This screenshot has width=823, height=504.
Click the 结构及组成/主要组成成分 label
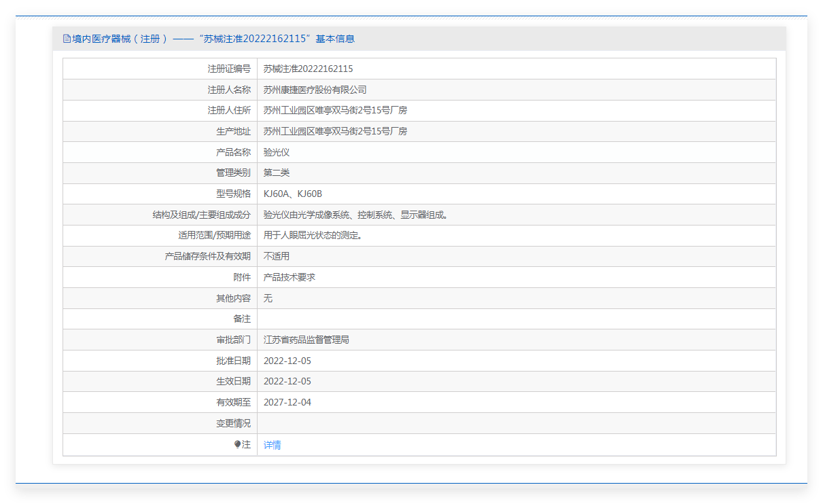click(202, 215)
